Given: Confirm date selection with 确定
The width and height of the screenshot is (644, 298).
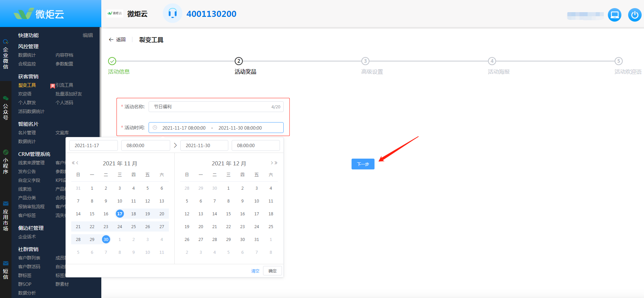Looking at the screenshot, I should tap(273, 271).
